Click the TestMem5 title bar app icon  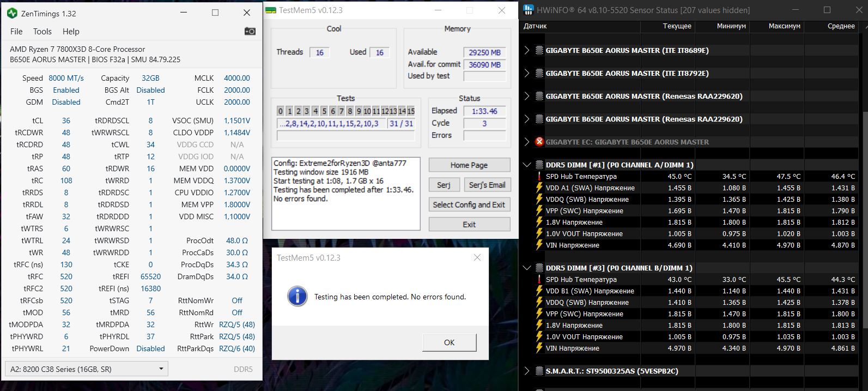click(271, 10)
